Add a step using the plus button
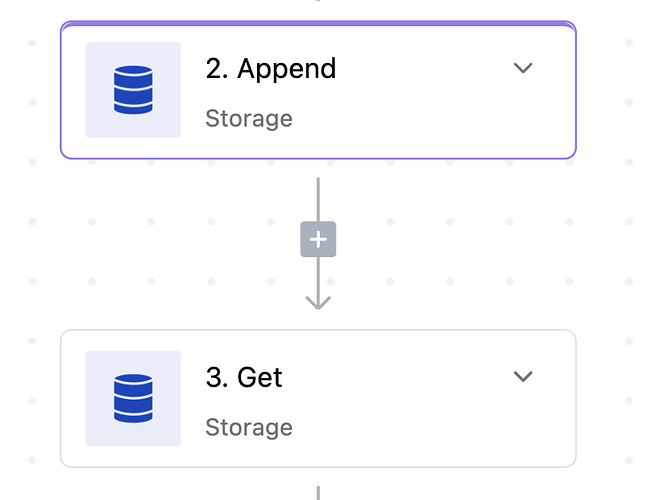 pyautogui.click(x=318, y=240)
